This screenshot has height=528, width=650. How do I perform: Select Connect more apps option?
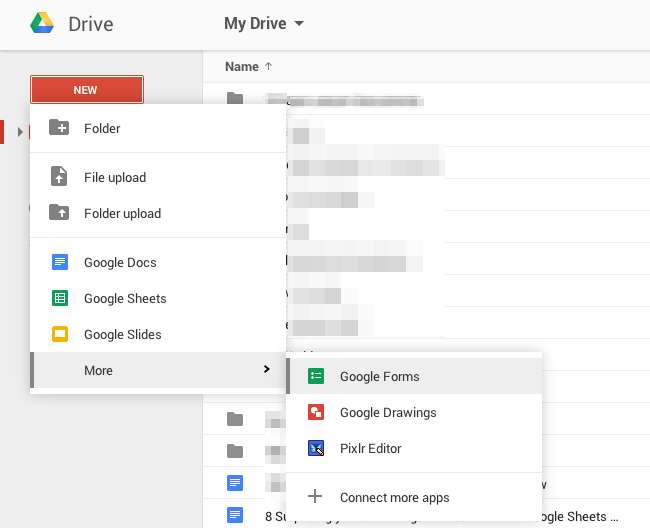point(394,497)
